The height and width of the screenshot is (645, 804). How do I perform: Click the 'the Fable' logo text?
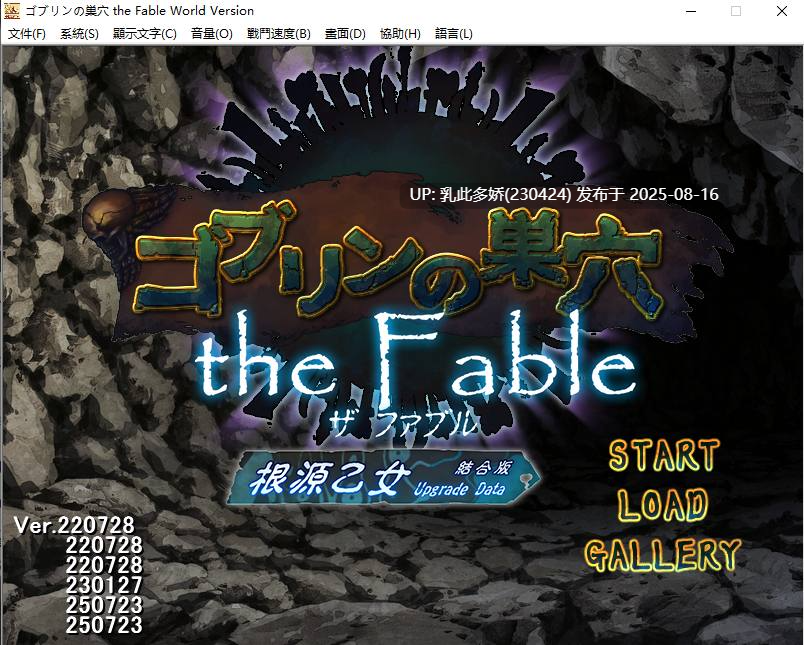point(416,359)
